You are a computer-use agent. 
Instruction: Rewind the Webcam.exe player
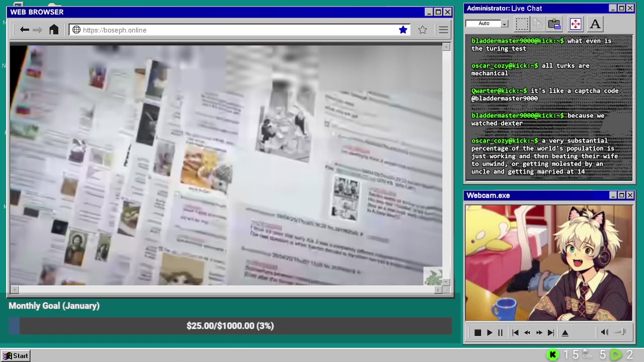point(527,332)
